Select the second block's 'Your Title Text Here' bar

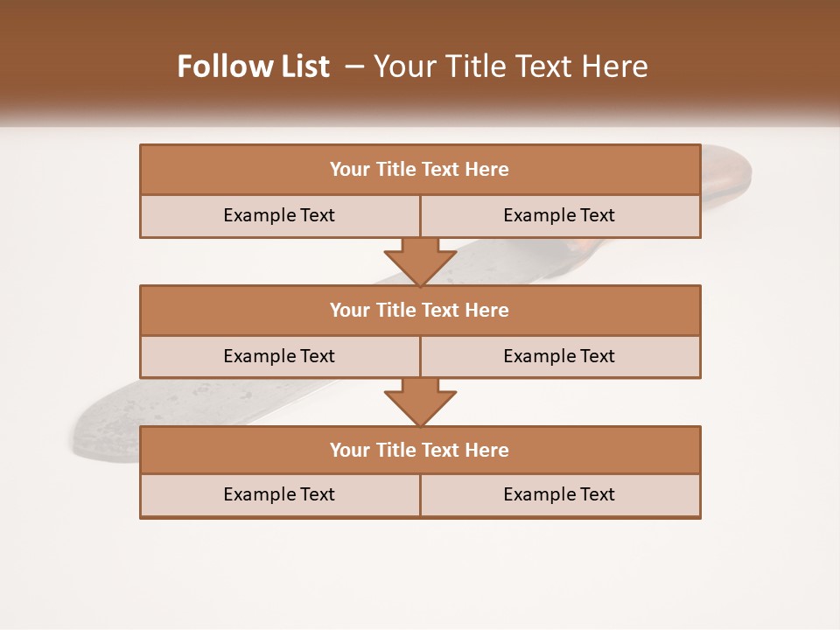pyautogui.click(x=420, y=310)
